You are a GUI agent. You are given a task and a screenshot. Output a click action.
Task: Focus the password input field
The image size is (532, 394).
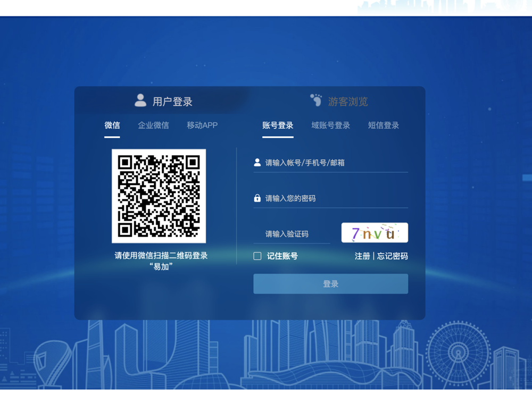point(335,198)
